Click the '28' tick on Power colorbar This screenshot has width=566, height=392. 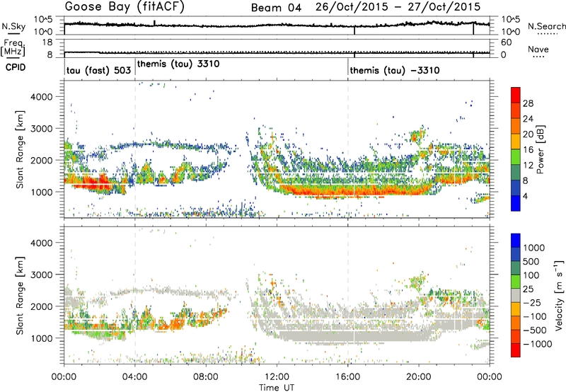pyautogui.click(x=528, y=103)
